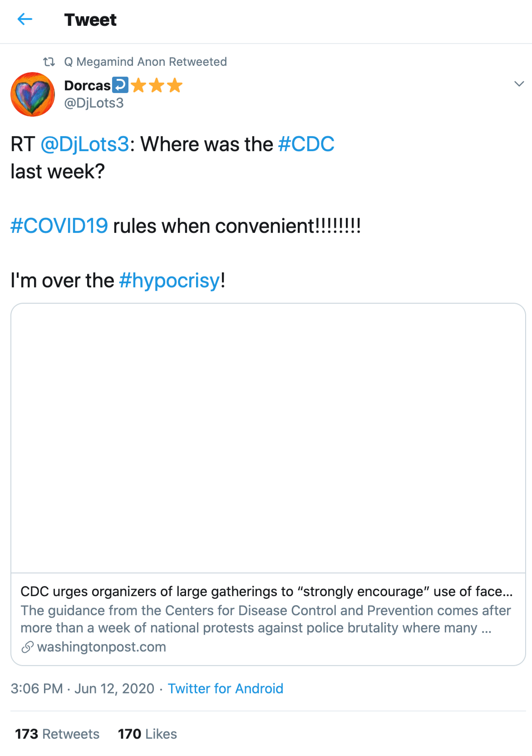Viewport: 532px width, 756px height.
Task: Click the retweet icon above the tweet
Action: tap(49, 61)
